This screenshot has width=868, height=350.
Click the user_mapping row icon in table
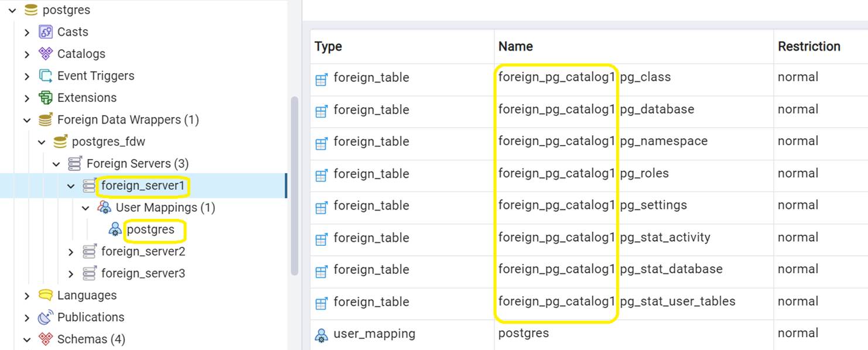[x=321, y=335]
